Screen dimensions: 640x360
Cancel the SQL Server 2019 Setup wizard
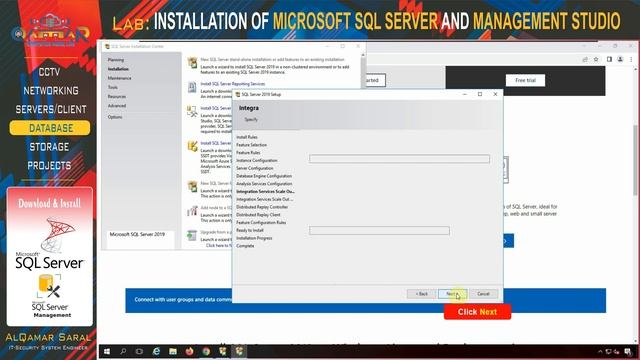coord(483,294)
